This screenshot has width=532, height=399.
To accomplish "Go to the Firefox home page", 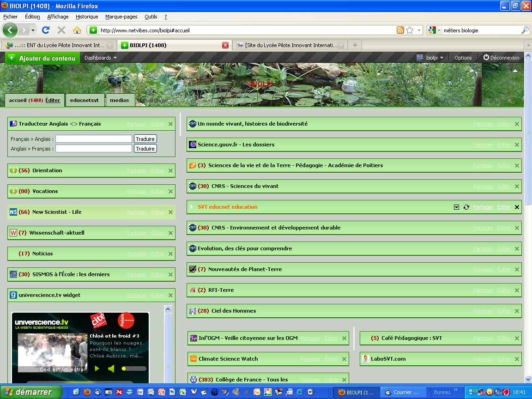I will pos(77,30).
